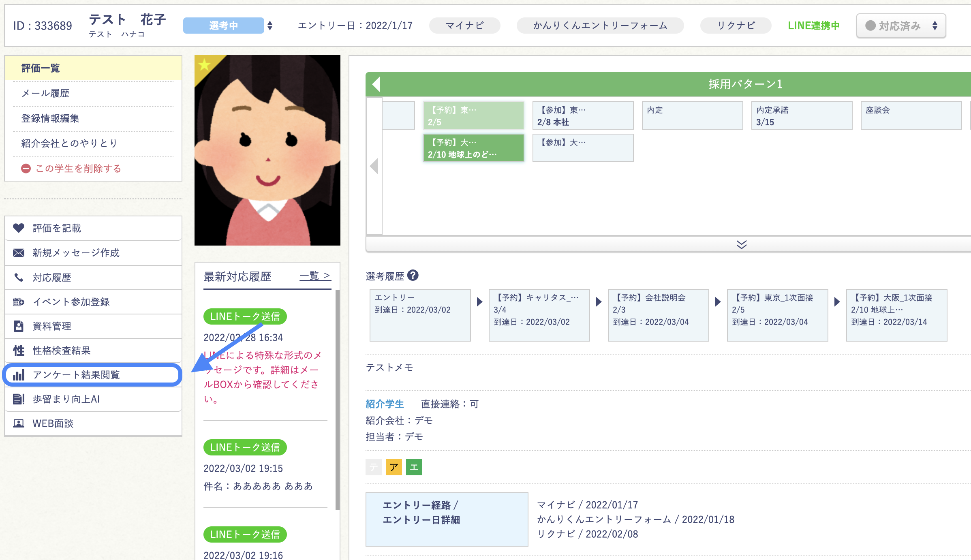Click 一覧 > link in 最新対応履歴
The image size is (971, 560).
[x=315, y=276]
